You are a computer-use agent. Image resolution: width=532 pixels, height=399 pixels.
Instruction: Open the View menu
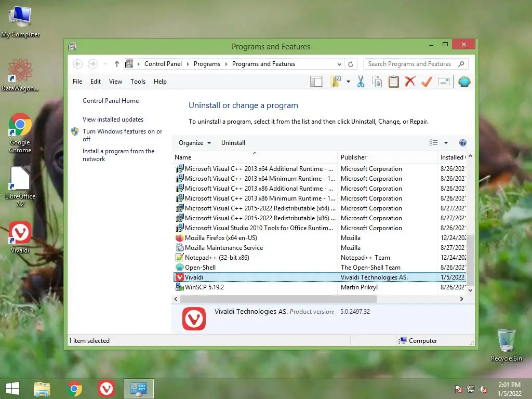tap(115, 82)
